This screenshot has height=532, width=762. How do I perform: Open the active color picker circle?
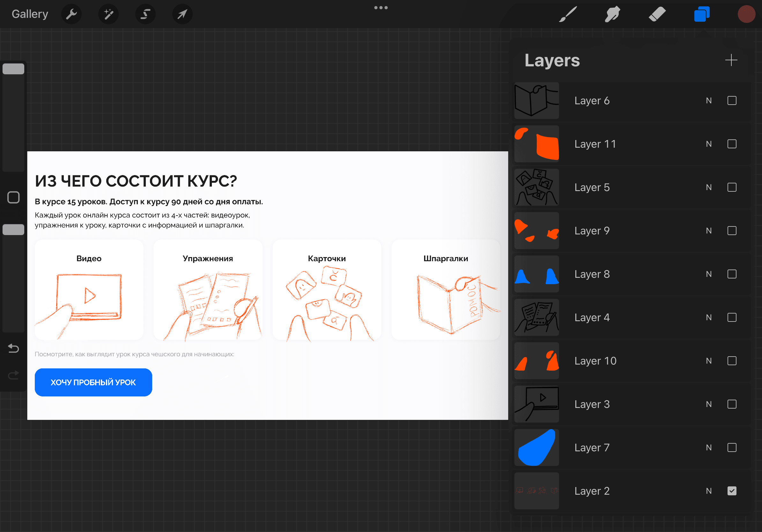pos(746,14)
